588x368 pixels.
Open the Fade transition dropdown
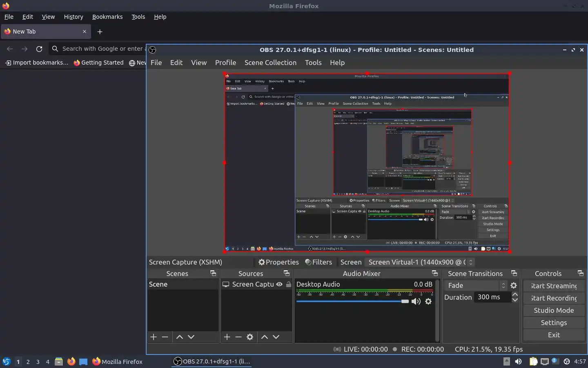476,285
